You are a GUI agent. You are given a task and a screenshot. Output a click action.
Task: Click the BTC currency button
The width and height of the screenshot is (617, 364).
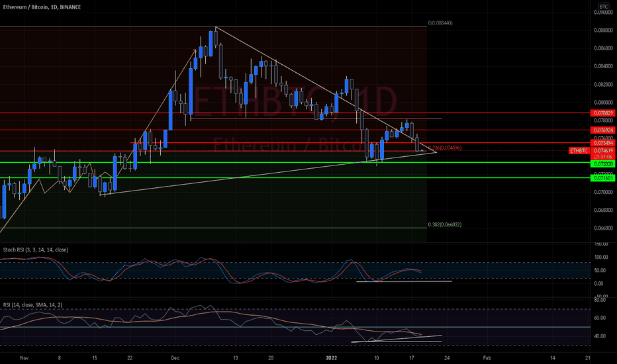click(x=603, y=7)
